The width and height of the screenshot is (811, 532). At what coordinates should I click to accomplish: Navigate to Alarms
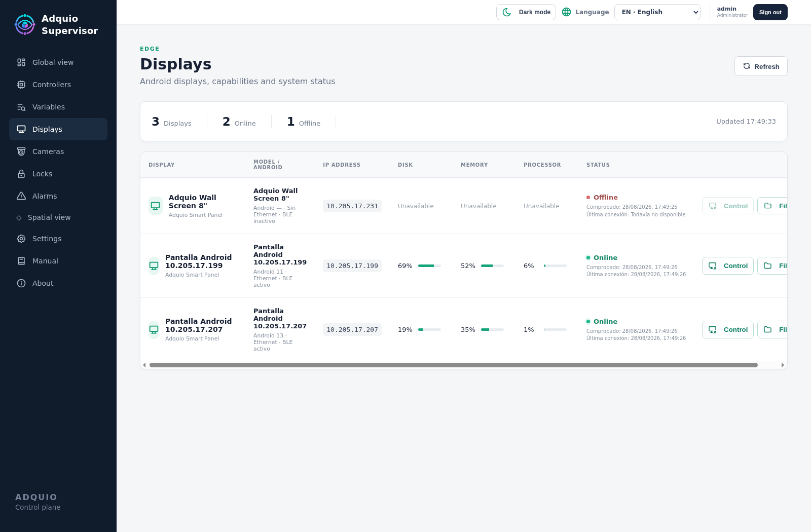pyautogui.click(x=58, y=196)
